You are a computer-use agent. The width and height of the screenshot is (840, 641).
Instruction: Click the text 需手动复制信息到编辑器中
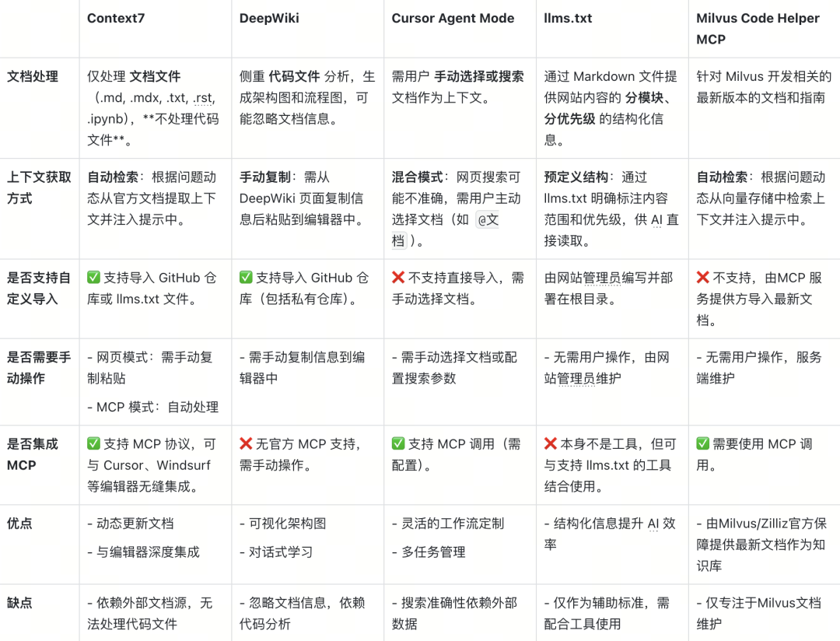coord(302,368)
